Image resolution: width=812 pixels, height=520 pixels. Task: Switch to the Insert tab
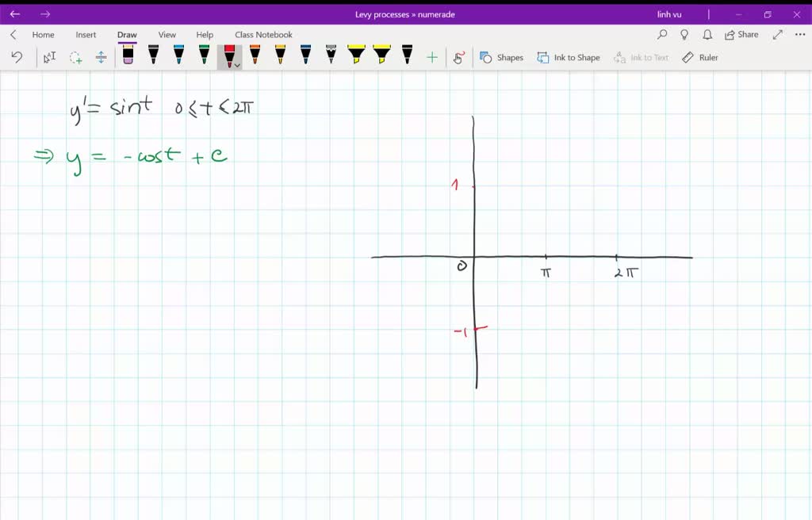coord(85,34)
